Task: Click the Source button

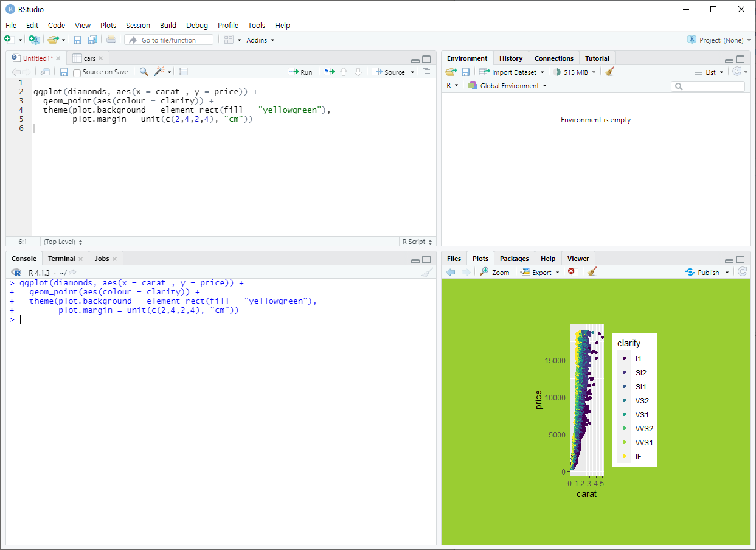Action: pyautogui.click(x=389, y=72)
